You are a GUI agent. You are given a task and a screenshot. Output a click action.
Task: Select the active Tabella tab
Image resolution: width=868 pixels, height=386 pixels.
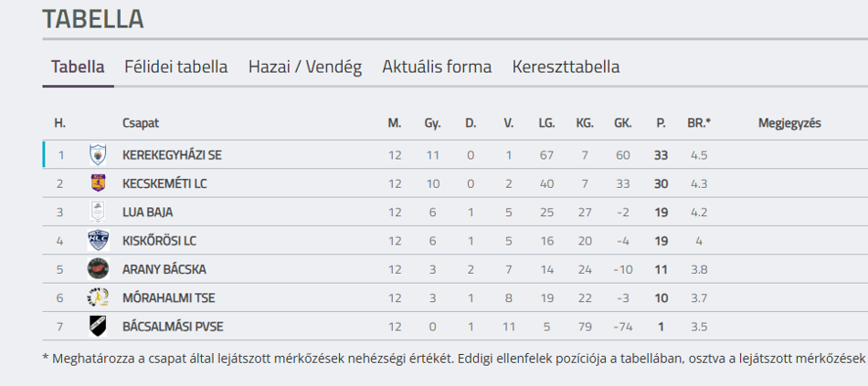[x=78, y=67]
